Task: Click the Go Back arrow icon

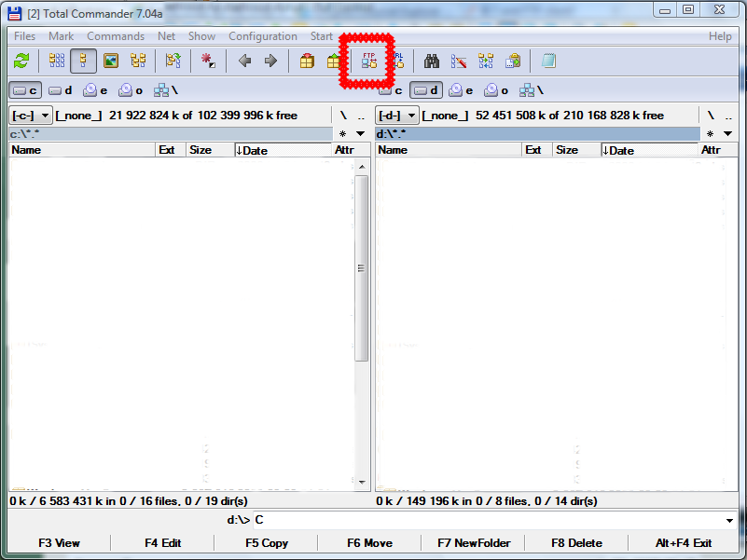Action: [x=244, y=61]
